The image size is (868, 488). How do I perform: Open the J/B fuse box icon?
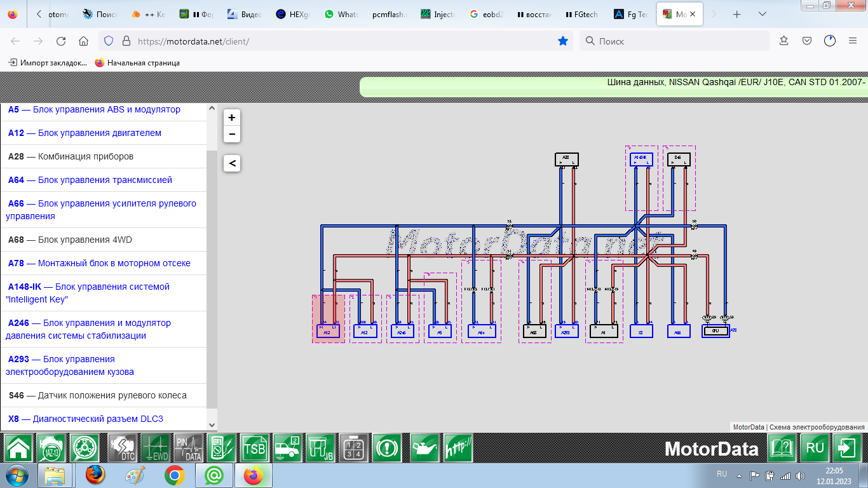[321, 448]
